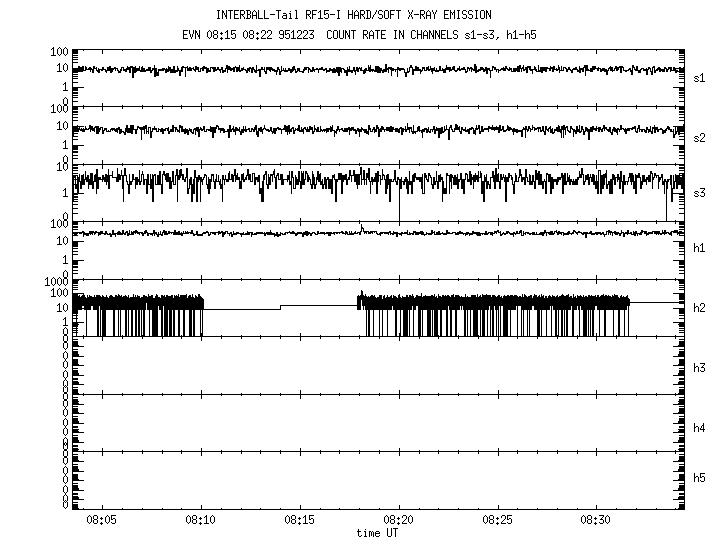Image resolution: width=720 pixels, height=550 pixels.
Task: Select the s3 channel label
Action: (x=700, y=193)
